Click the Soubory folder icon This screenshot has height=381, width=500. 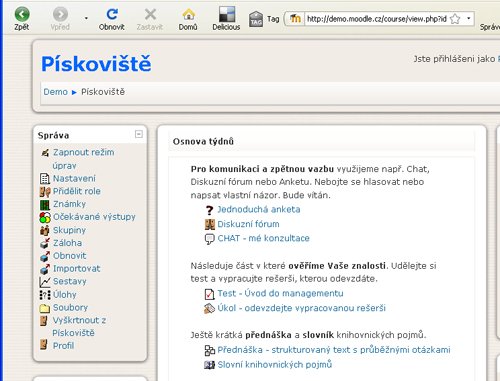45,308
